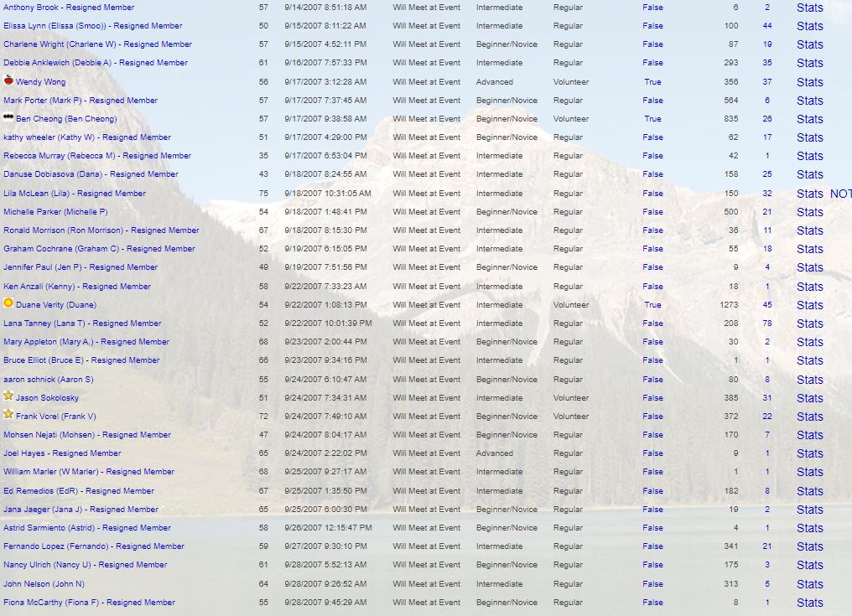Open Stats for Elissa Lynn
Viewport: 852px width, 616px height.
(809, 26)
